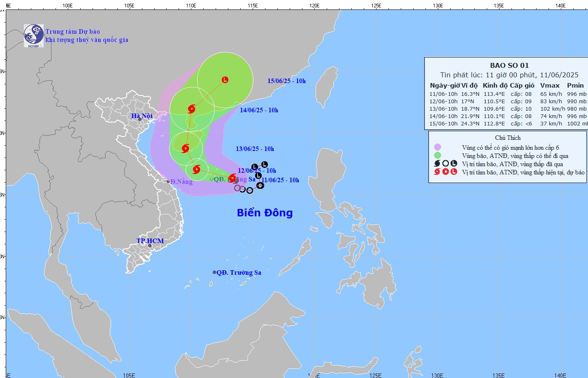
Task: Click the 65 km/h Vmax cell
Action: [x=551, y=94]
